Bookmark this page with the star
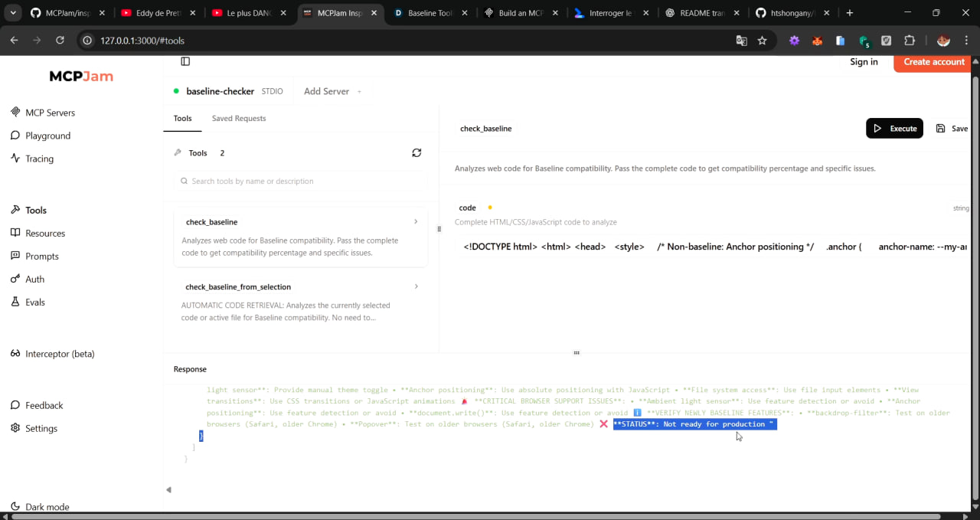The height and width of the screenshot is (520, 980). (x=762, y=41)
